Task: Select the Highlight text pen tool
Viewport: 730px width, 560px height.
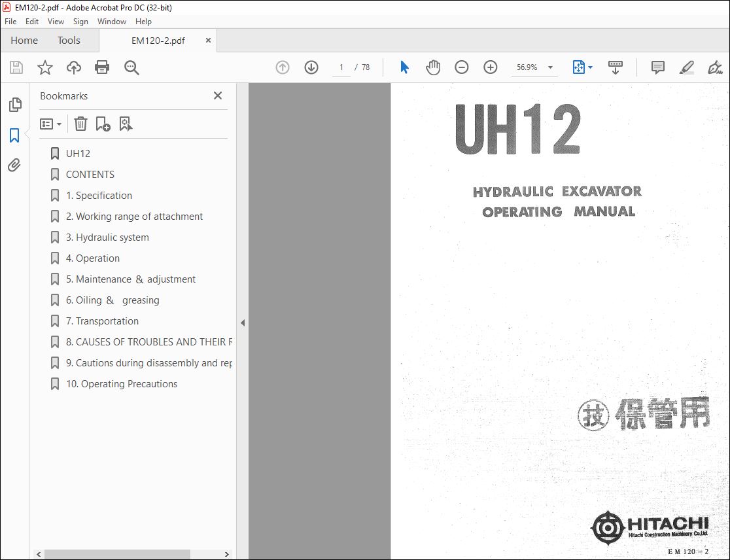Action: (687, 67)
